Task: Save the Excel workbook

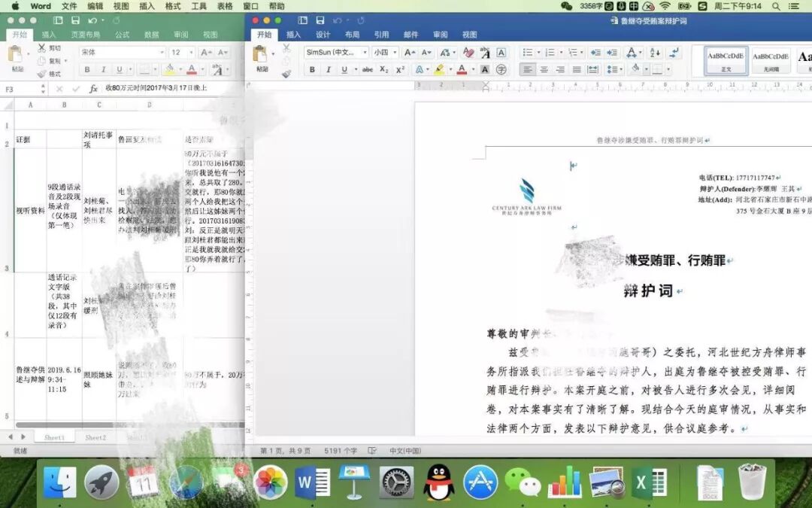Action: pyautogui.click(x=76, y=20)
